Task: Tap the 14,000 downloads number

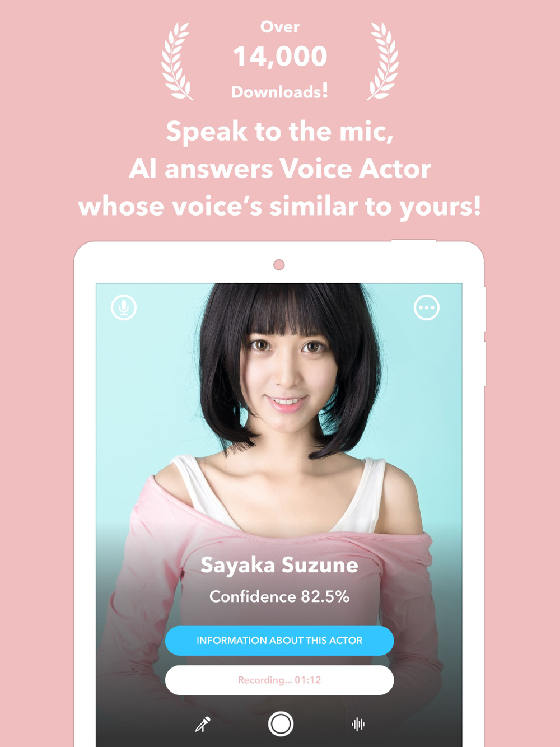Action: click(280, 57)
